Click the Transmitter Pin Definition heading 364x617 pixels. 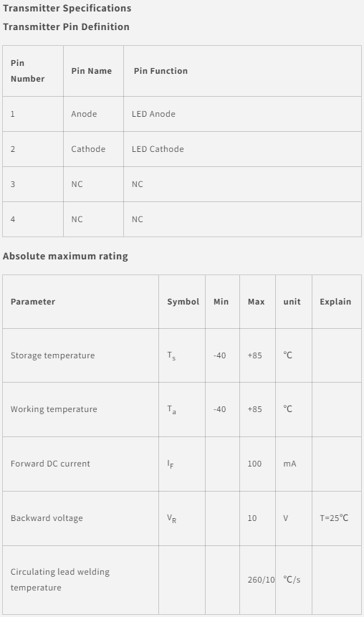click(x=66, y=27)
